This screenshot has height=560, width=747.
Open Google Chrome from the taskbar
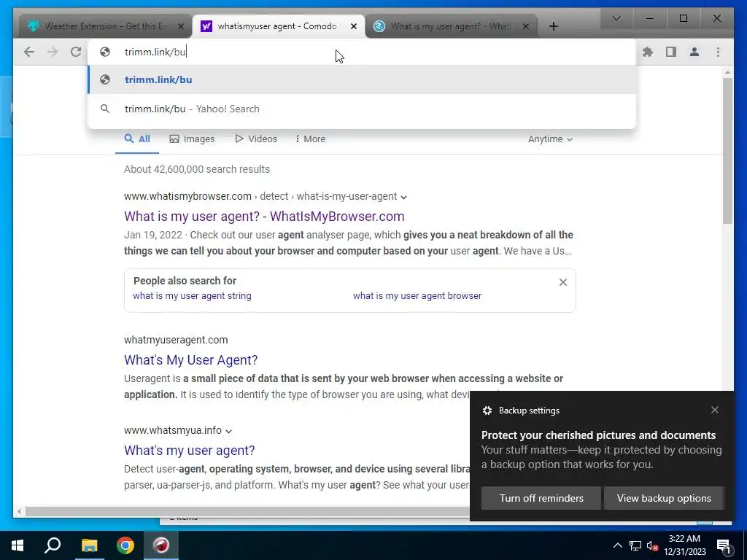coord(125,545)
